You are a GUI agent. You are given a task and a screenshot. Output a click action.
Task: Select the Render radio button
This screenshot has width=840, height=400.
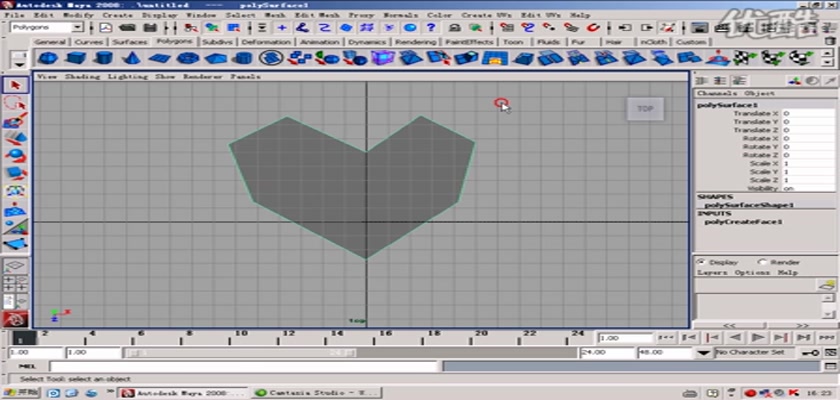[762, 262]
